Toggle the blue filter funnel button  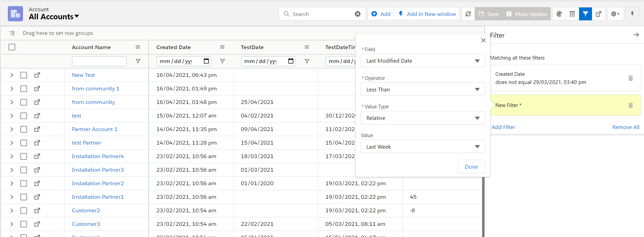click(585, 14)
